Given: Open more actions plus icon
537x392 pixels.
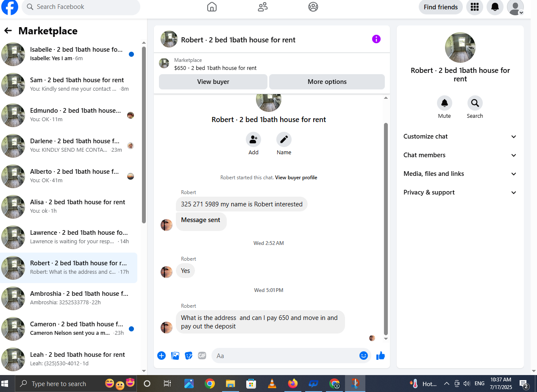Looking at the screenshot, I should [161, 356].
